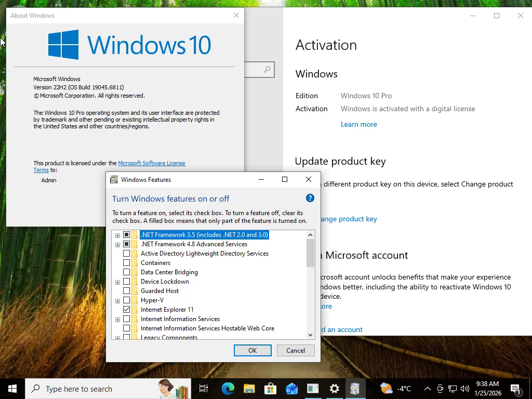The height and width of the screenshot is (399, 532).
Task: Expand the Device Lockdown node
Action: 117,282
